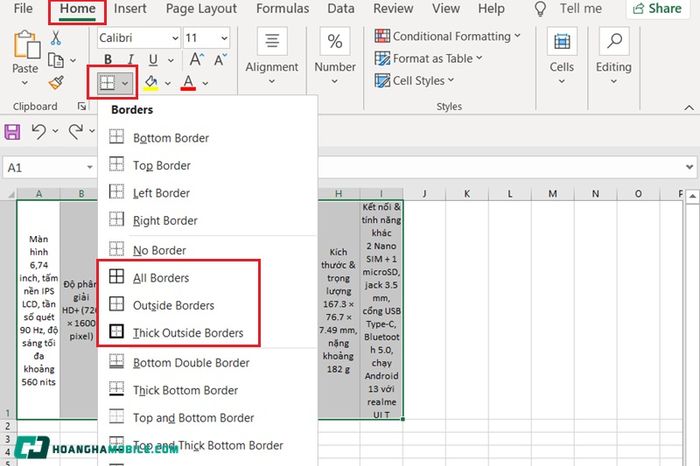The width and height of the screenshot is (700, 466).
Task: Click the Tell me lightbulb icon
Action: (540, 8)
